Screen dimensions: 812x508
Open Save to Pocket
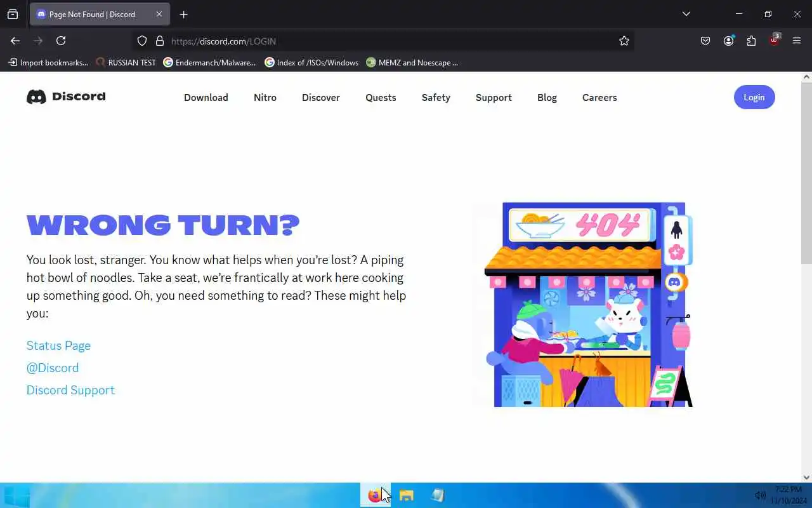(x=705, y=41)
